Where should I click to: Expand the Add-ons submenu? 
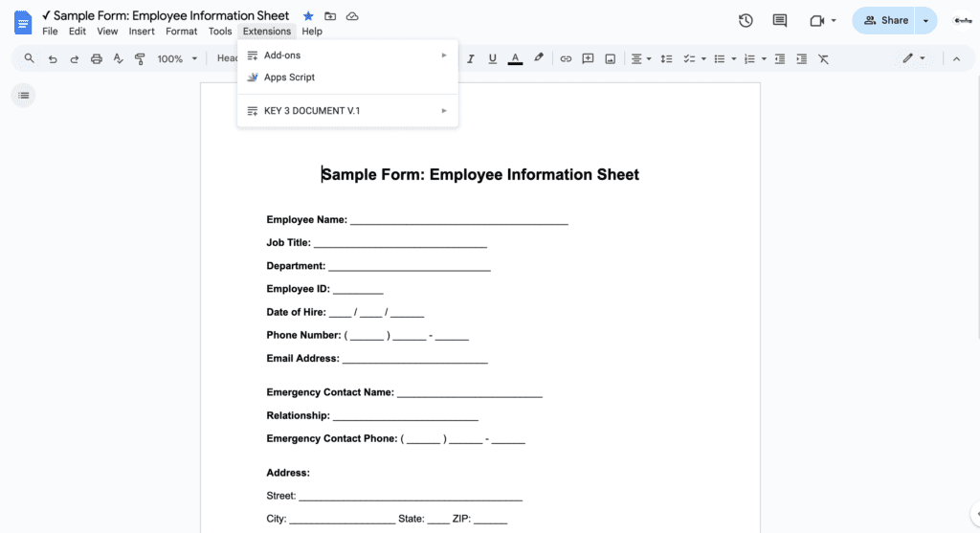point(347,55)
